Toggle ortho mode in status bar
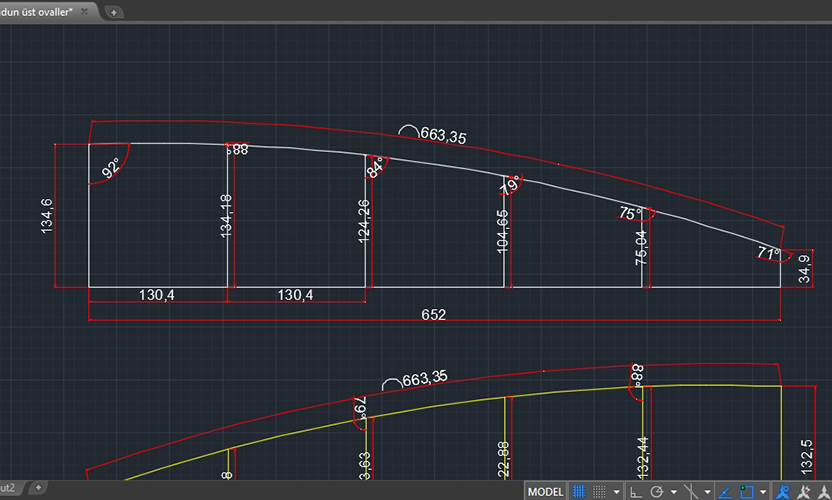Image resolution: width=832 pixels, height=500 pixels. (635, 492)
